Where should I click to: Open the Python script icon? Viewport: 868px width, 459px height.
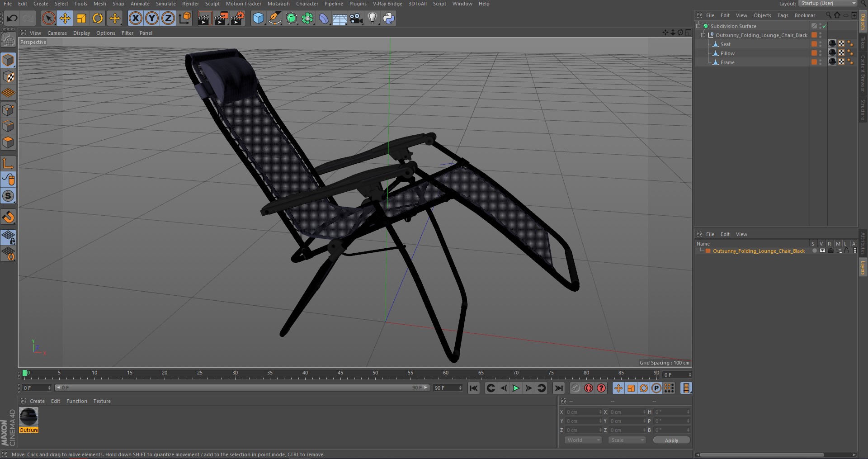pyautogui.click(x=389, y=19)
